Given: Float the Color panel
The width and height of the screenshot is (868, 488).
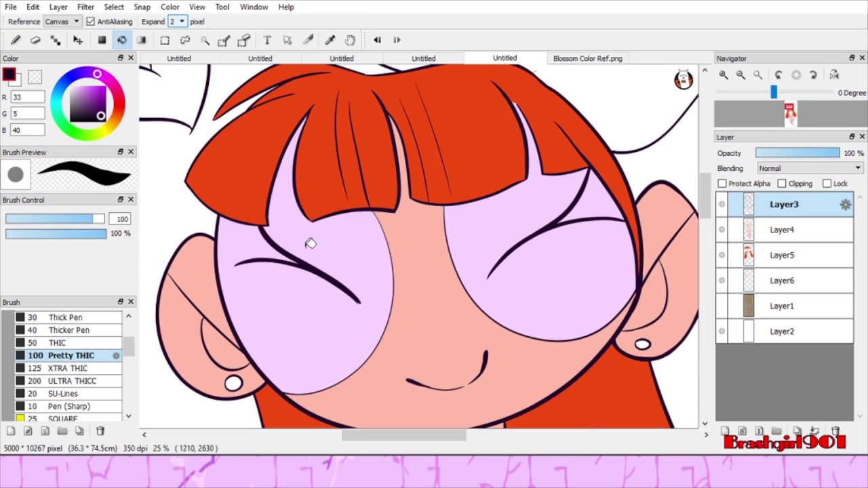Looking at the screenshot, I should [121, 58].
